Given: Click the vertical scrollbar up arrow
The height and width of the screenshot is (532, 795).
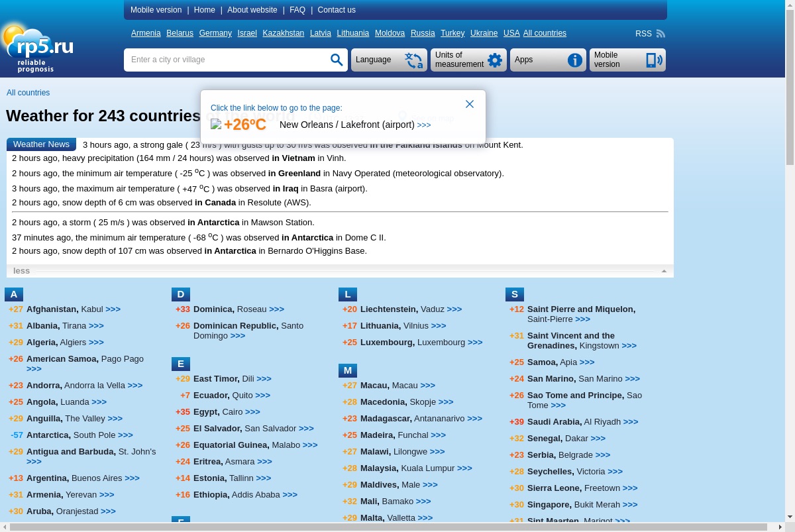Looking at the screenshot, I should [x=790, y=4].
